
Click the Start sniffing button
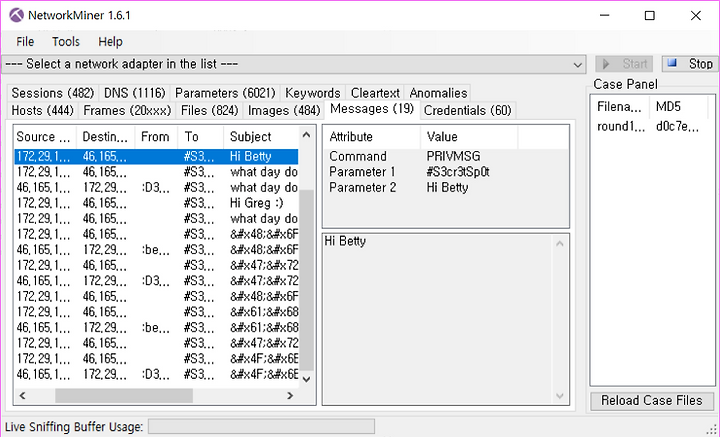tap(625, 64)
